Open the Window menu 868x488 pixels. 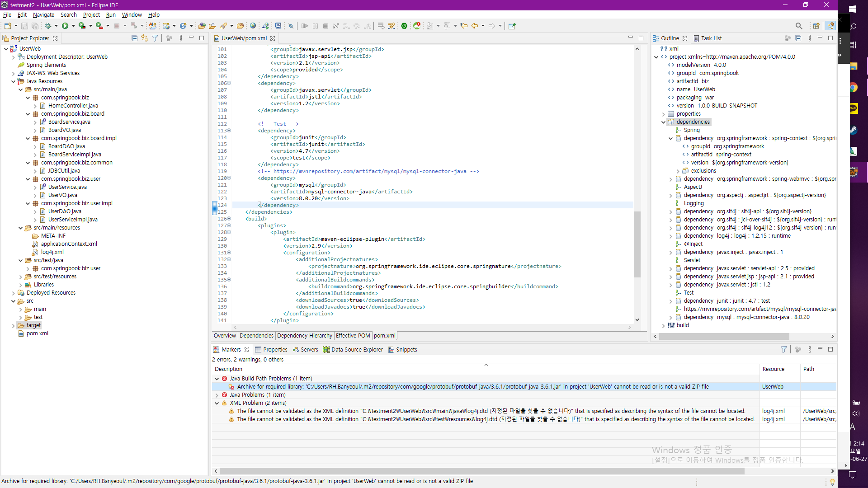click(132, 15)
